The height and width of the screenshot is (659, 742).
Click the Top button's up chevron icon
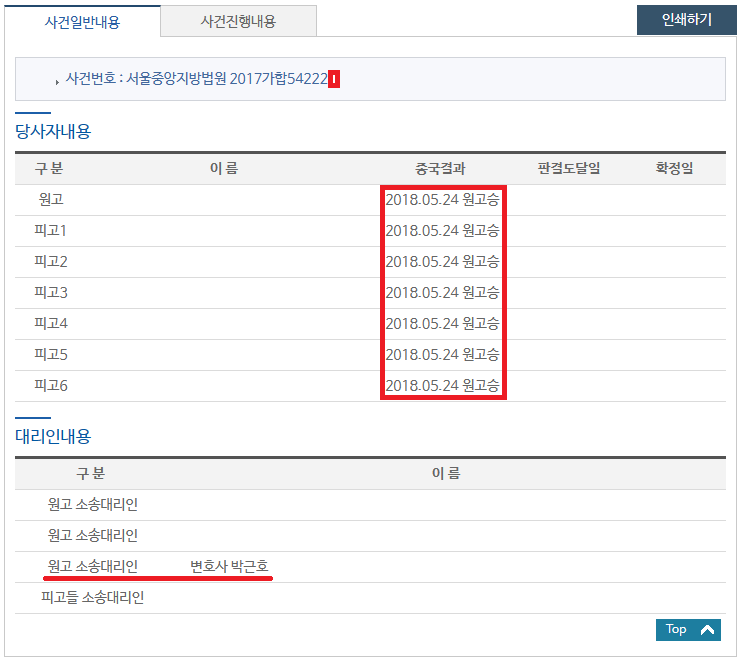point(707,630)
